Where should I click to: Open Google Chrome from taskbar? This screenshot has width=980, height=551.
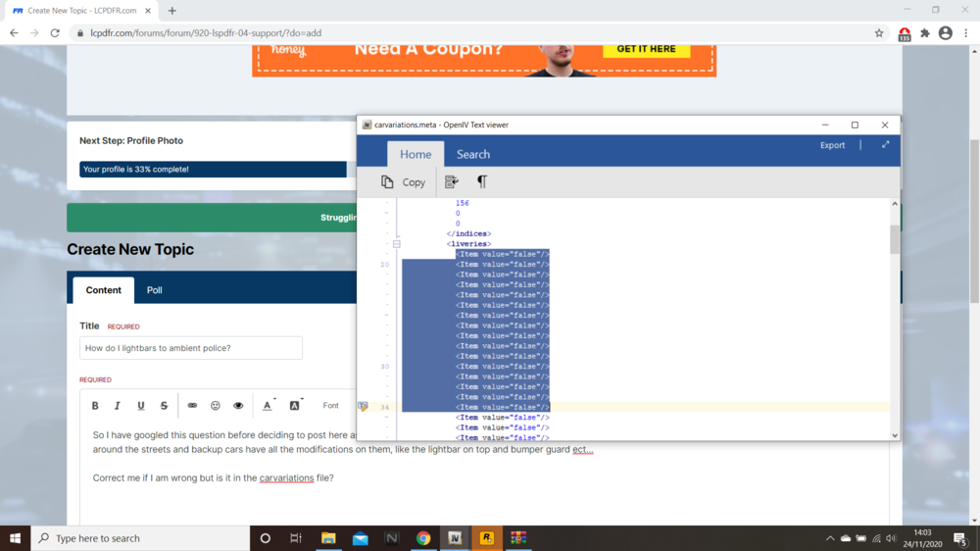click(x=423, y=538)
